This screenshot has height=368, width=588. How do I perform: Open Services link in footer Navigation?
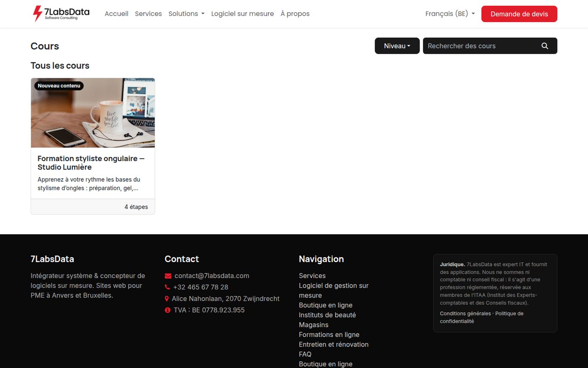312,276
